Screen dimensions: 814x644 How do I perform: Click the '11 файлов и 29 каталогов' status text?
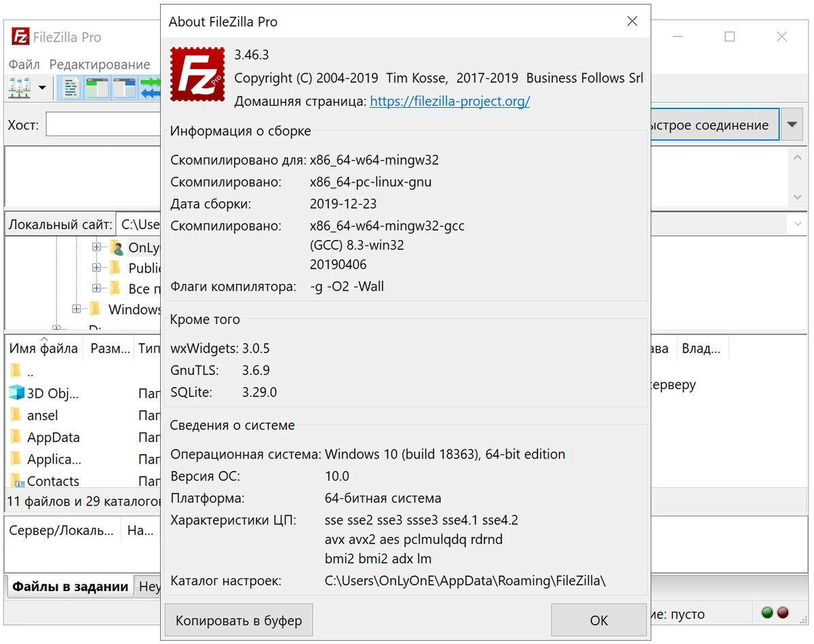pyautogui.click(x=83, y=502)
